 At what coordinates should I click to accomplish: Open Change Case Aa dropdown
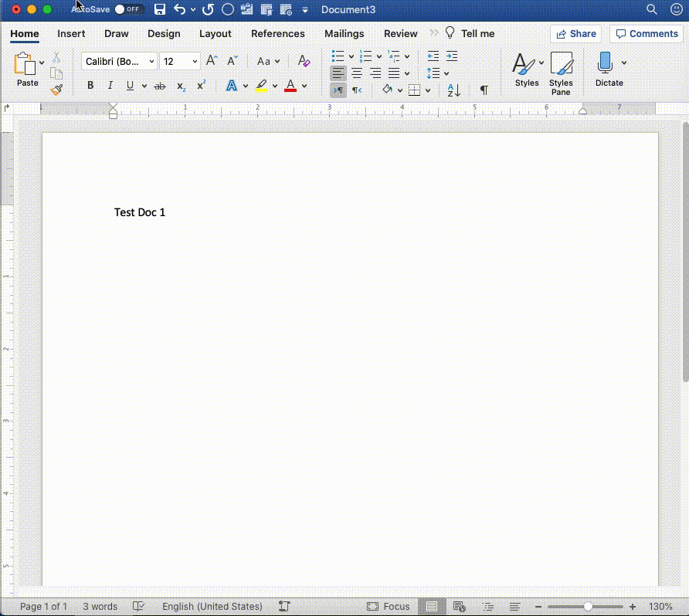point(268,62)
